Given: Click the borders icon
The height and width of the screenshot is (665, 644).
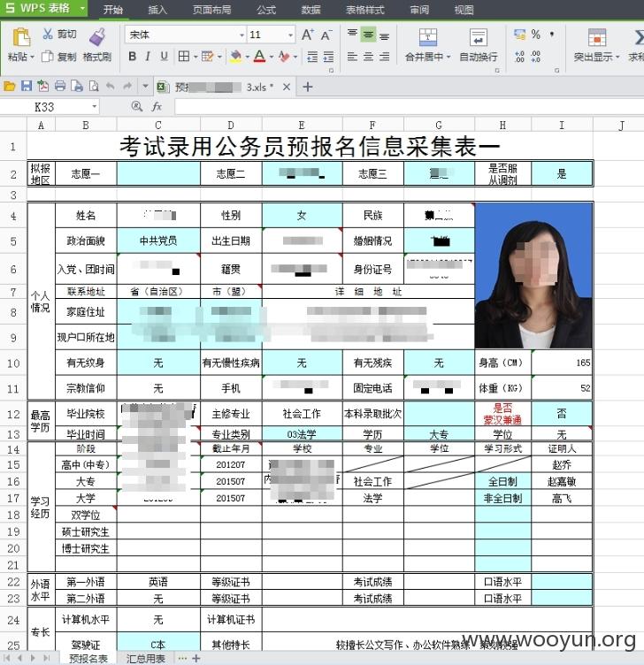Looking at the screenshot, I should point(184,56).
